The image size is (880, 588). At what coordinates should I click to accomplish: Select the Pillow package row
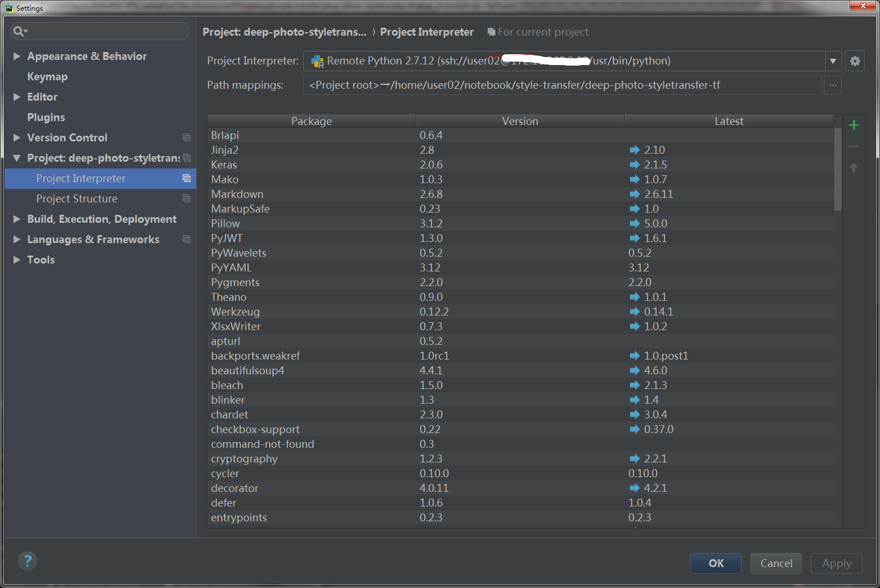pyautogui.click(x=520, y=223)
